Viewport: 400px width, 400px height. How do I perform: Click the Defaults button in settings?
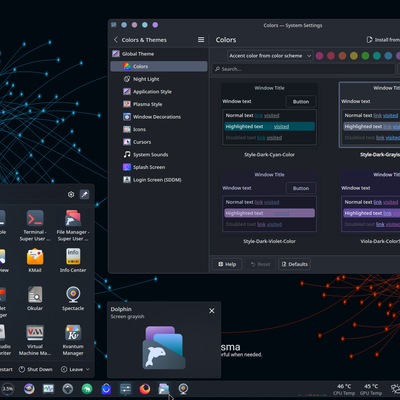coord(295,264)
